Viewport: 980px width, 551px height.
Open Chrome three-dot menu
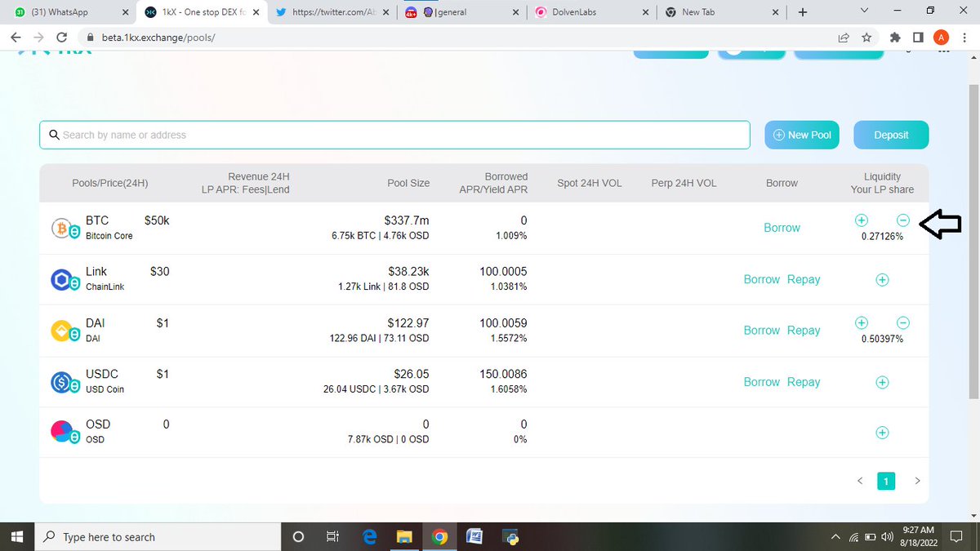point(964,37)
